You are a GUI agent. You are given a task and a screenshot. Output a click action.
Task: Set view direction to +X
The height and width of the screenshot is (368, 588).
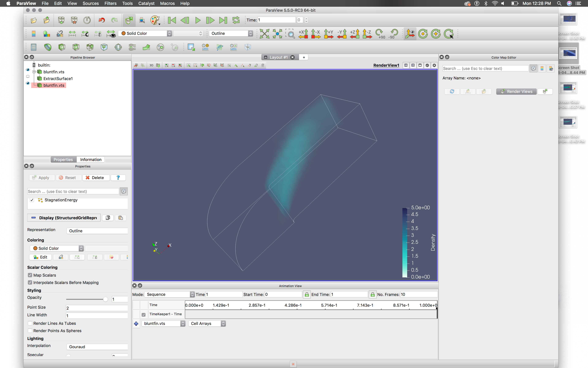303,34
